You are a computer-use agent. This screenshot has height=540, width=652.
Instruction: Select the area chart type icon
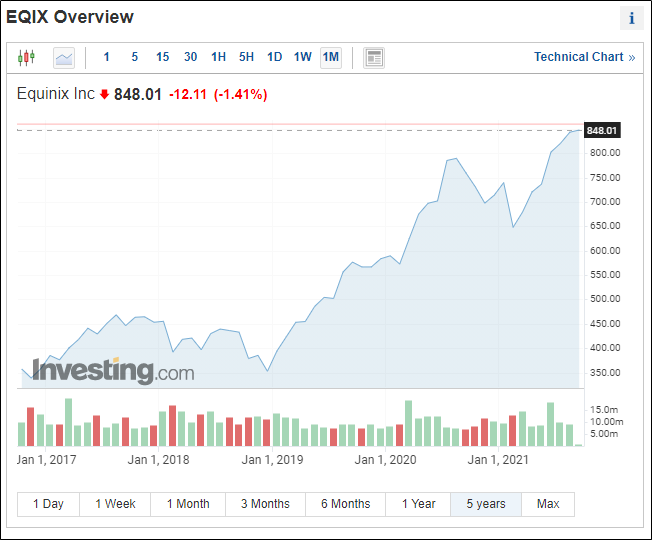(64, 58)
